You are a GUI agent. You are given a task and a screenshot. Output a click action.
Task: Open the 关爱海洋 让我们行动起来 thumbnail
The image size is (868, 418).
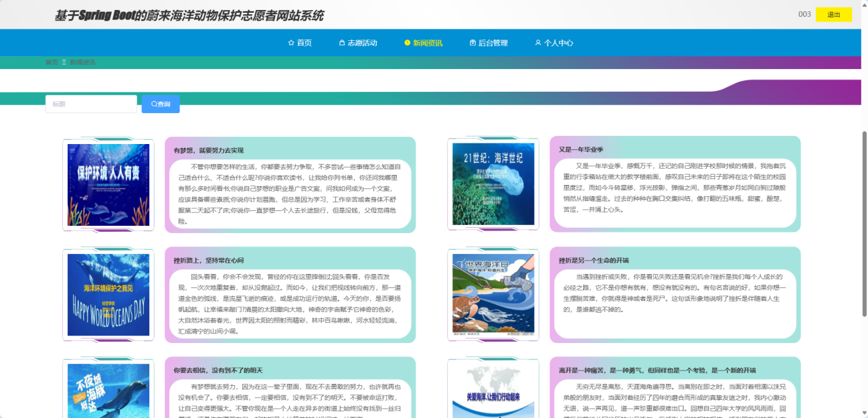[493, 391]
